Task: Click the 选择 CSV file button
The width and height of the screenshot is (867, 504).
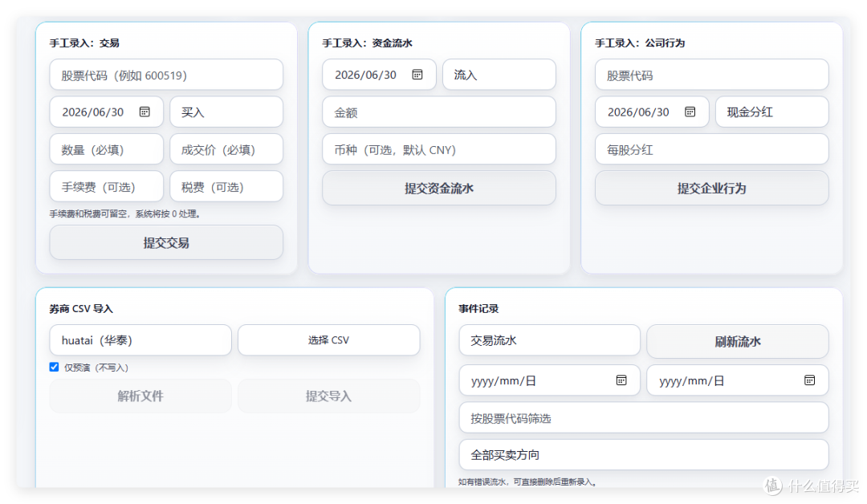Action: click(x=329, y=340)
